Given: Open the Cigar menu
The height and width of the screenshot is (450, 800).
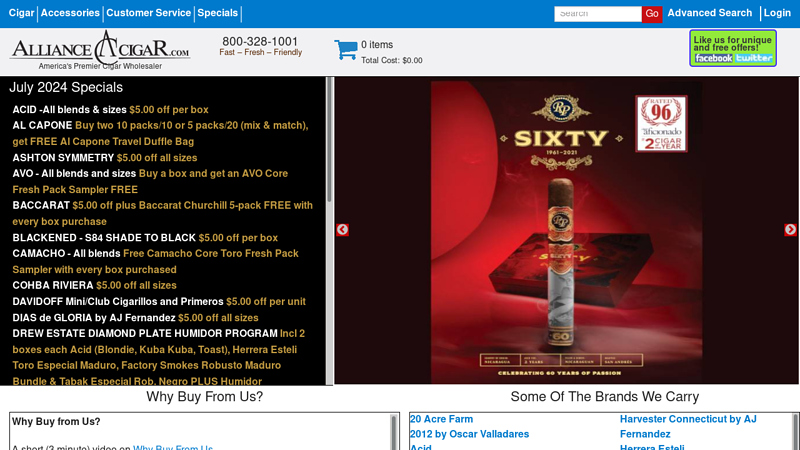Looking at the screenshot, I should click(21, 13).
